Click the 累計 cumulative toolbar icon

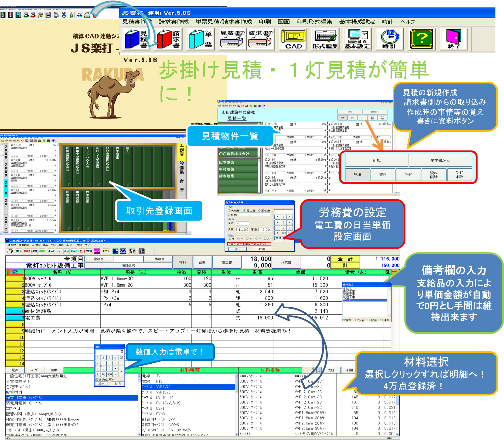pos(74,251)
